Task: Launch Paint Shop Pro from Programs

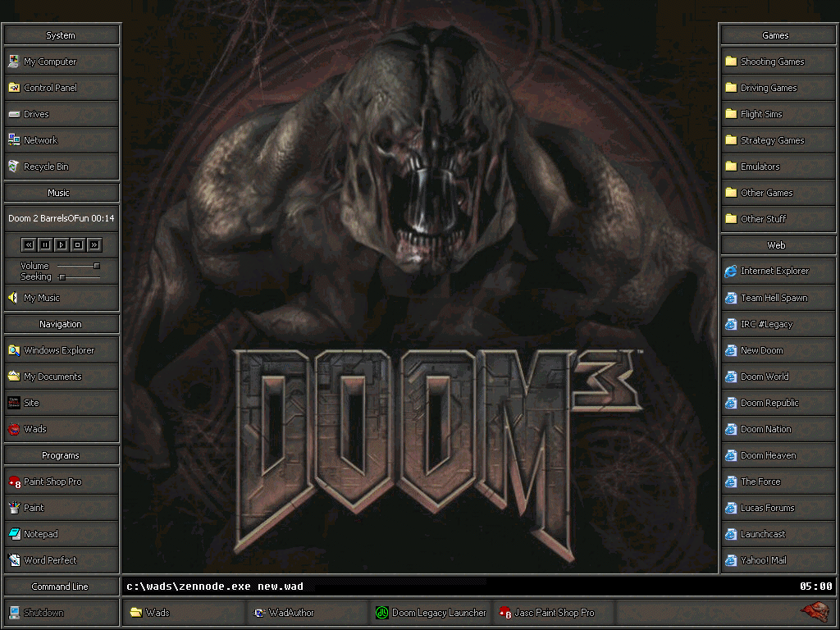Action: click(x=62, y=482)
